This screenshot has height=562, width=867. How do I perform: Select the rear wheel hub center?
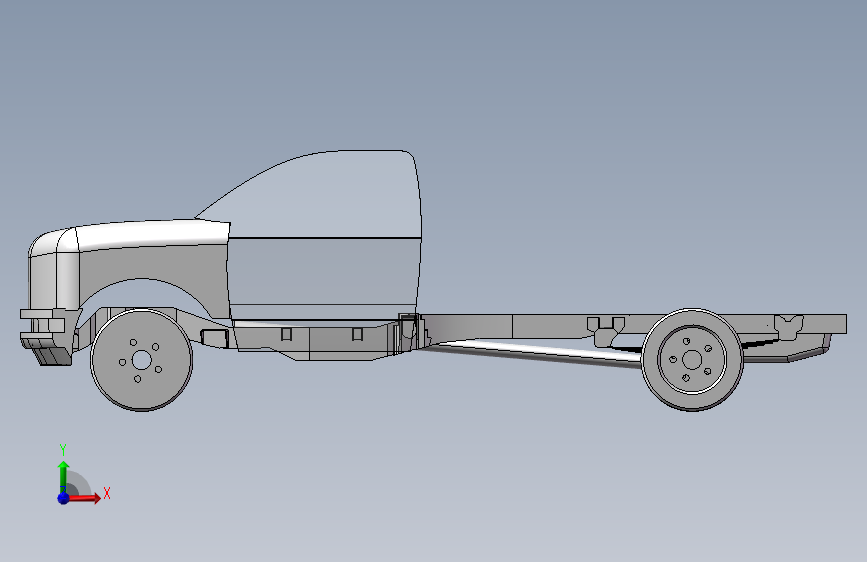pyautogui.click(x=692, y=360)
